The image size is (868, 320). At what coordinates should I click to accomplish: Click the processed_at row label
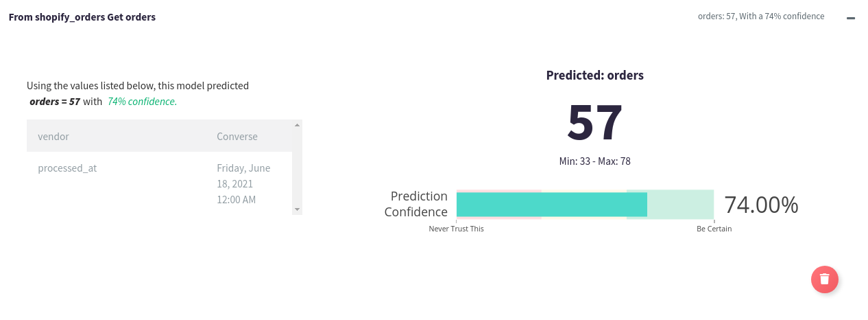pos(67,168)
